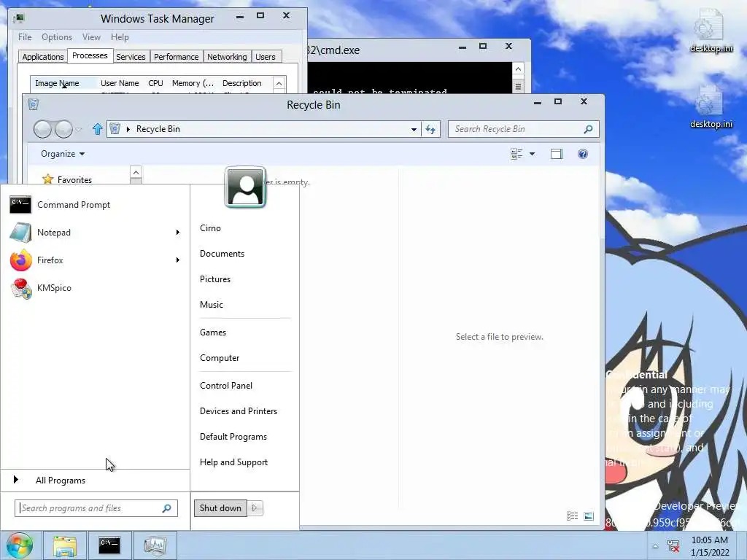Open Computer from Start menu
The height and width of the screenshot is (560, 747).
pos(220,358)
